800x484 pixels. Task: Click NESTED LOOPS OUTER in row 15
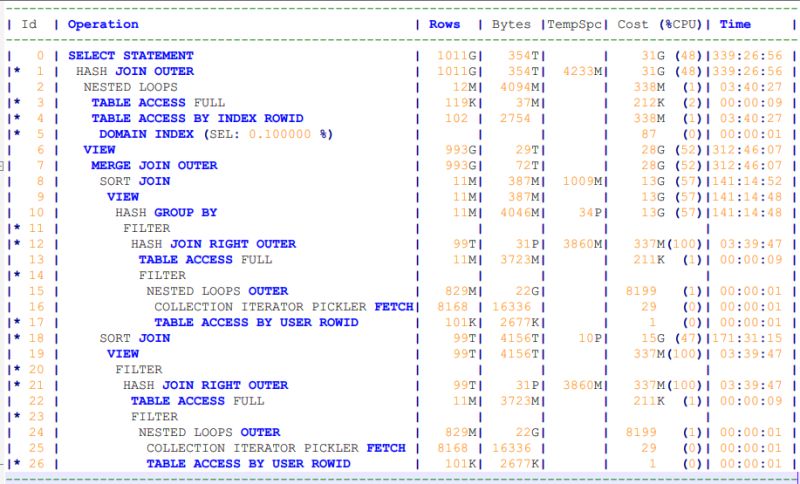click(217, 291)
